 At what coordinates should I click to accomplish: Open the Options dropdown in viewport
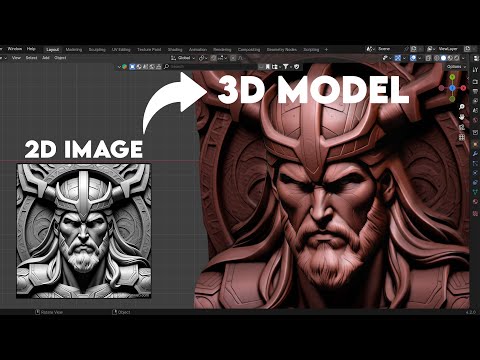tap(456, 67)
